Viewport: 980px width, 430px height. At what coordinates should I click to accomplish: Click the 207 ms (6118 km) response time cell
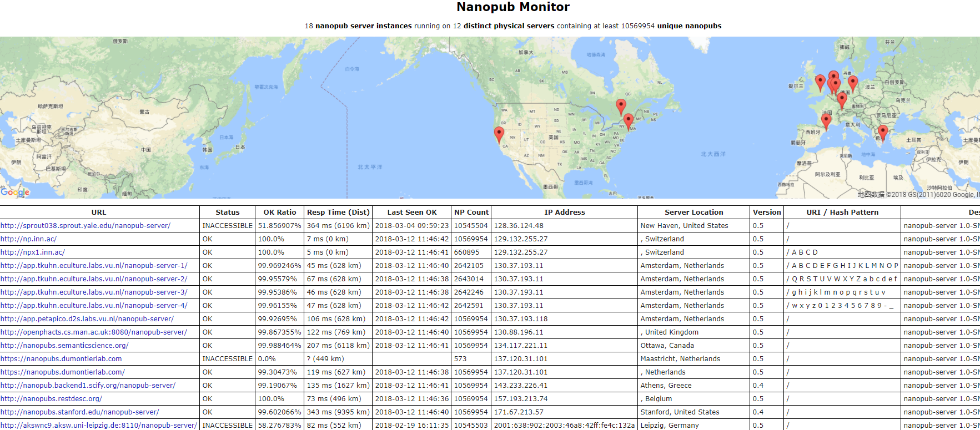338,346
